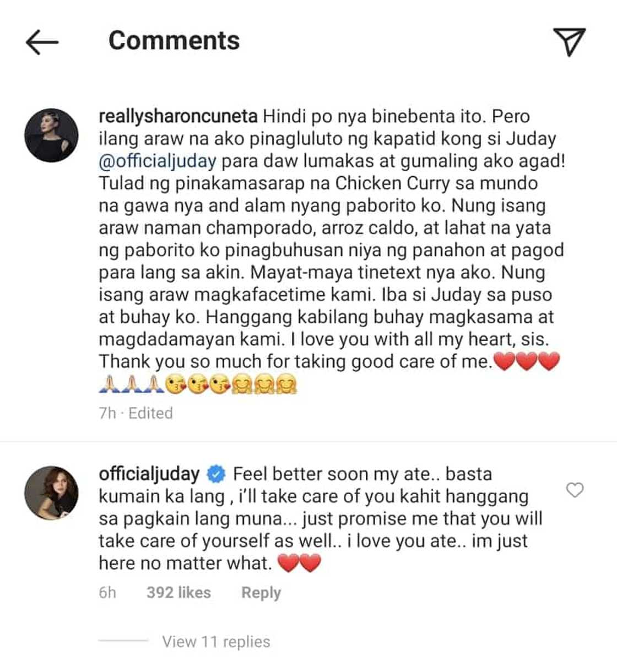Go back using the left arrow
617x672 pixels.
42,42
